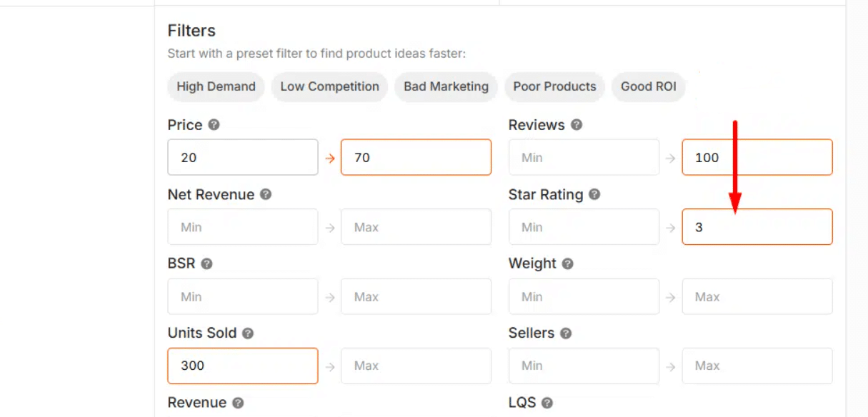This screenshot has height=417, width=868.
Task: Click the LQS help question-mark icon
Action: pos(547,403)
